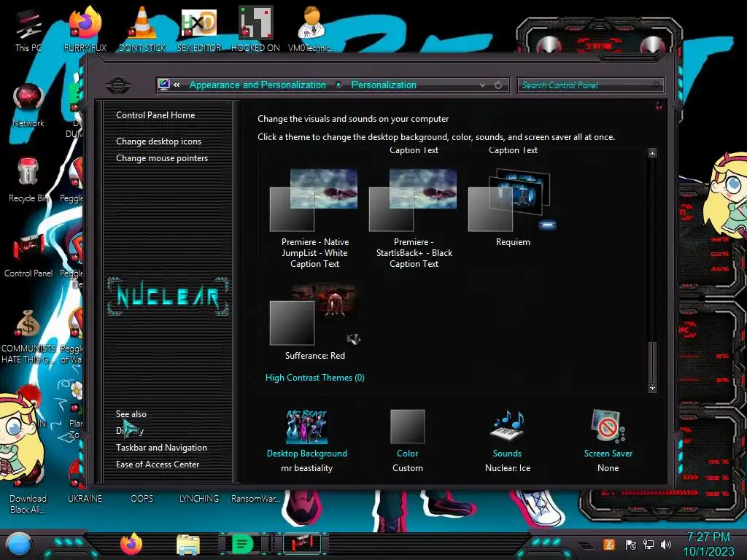747x560 pixels.
Task: Click High Contrast Themes (0) heading
Action: [314, 377]
